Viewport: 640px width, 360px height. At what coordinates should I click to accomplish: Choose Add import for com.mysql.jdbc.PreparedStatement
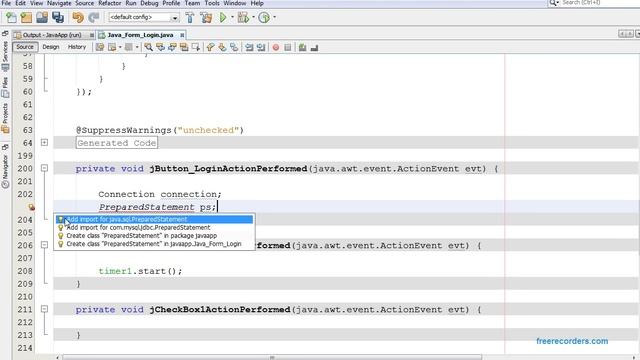point(154,227)
